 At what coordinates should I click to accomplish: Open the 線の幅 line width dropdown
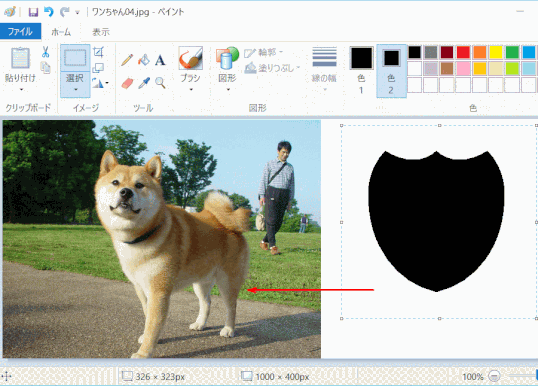coord(324,69)
